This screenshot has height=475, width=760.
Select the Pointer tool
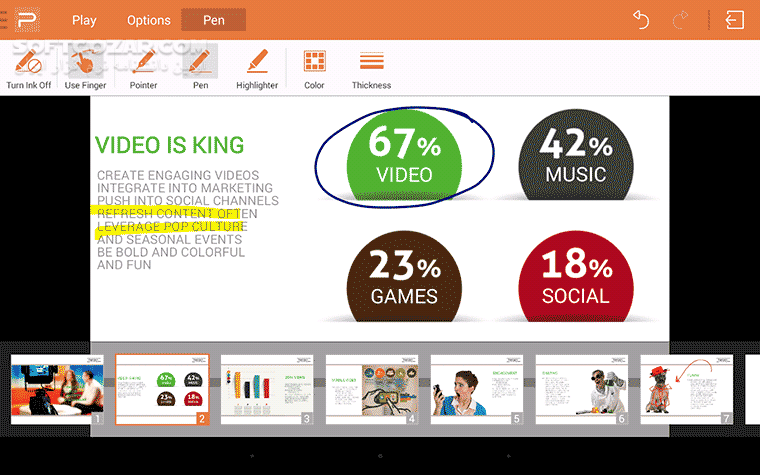click(x=143, y=68)
